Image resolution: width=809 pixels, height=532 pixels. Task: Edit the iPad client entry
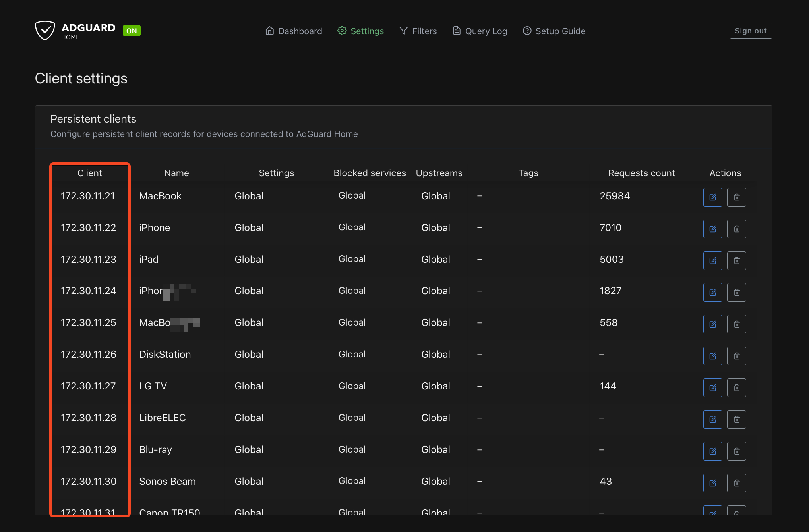tap(712, 261)
